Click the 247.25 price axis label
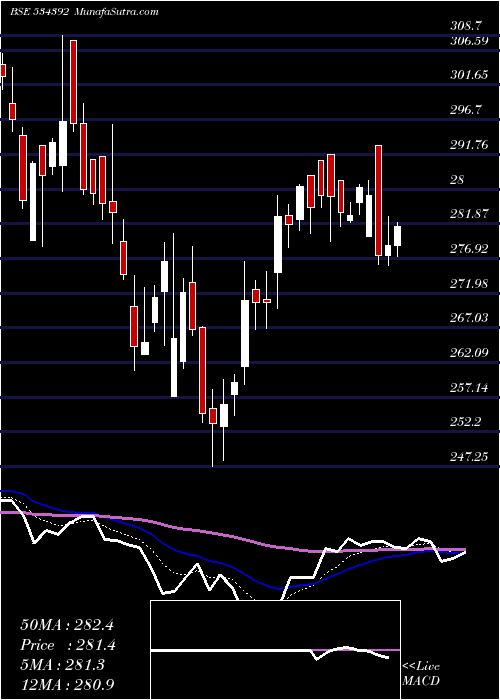The height and width of the screenshot is (700, 500). [469, 456]
